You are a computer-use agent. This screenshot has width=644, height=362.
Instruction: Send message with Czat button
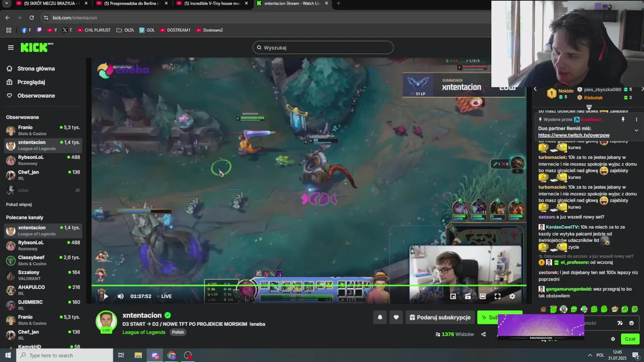click(630, 339)
